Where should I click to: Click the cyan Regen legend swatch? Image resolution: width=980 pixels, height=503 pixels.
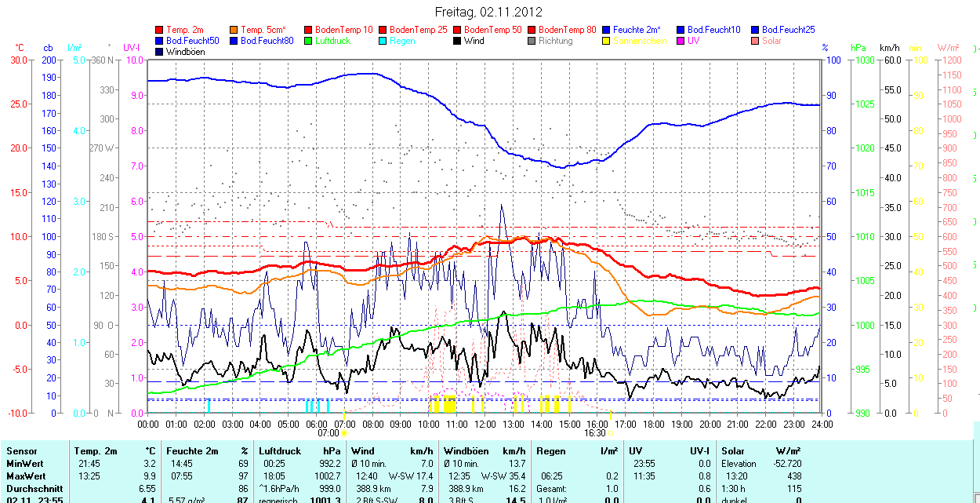pyautogui.click(x=383, y=41)
